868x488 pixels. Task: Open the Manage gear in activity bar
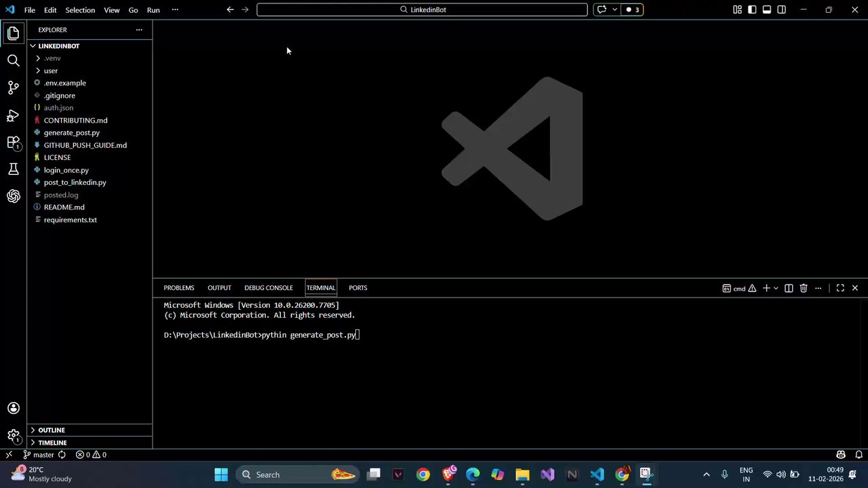(x=14, y=435)
